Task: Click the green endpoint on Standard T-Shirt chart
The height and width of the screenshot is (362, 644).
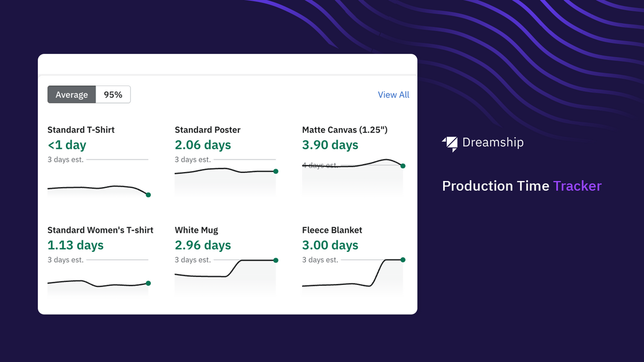Action: (148, 195)
